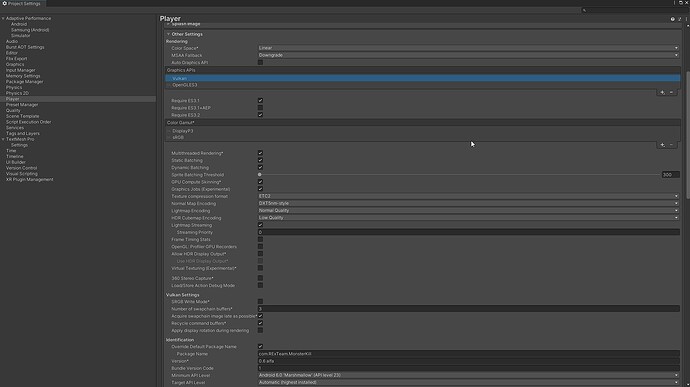
Task: Enable Load/Store Action Debug Mode
Action: tap(260, 285)
